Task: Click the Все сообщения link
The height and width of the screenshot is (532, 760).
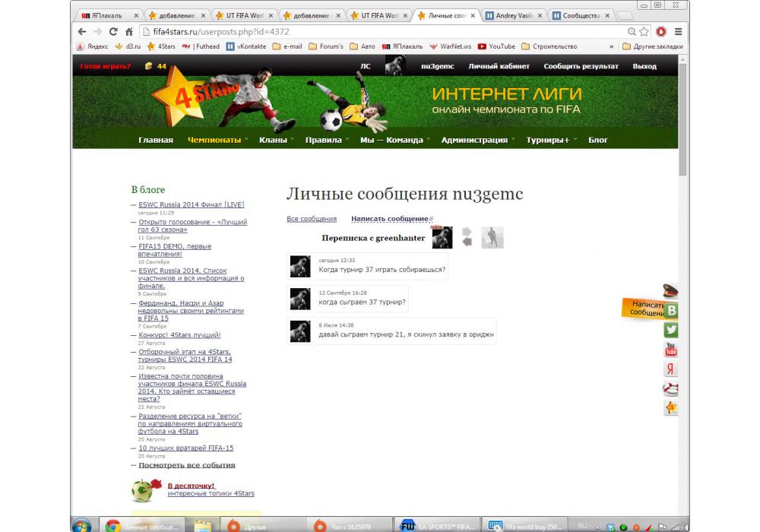Action: (x=312, y=219)
